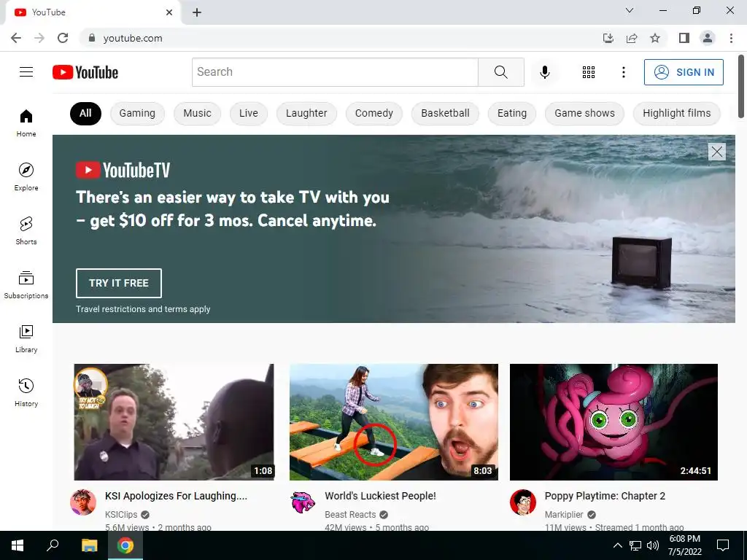This screenshot has height=560, width=747.
Task: Reload the page in Chrome
Action: click(63, 38)
